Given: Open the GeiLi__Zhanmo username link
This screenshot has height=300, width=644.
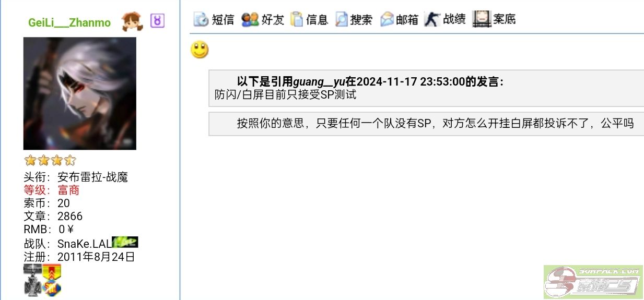Looking at the screenshot, I should (x=69, y=22).
